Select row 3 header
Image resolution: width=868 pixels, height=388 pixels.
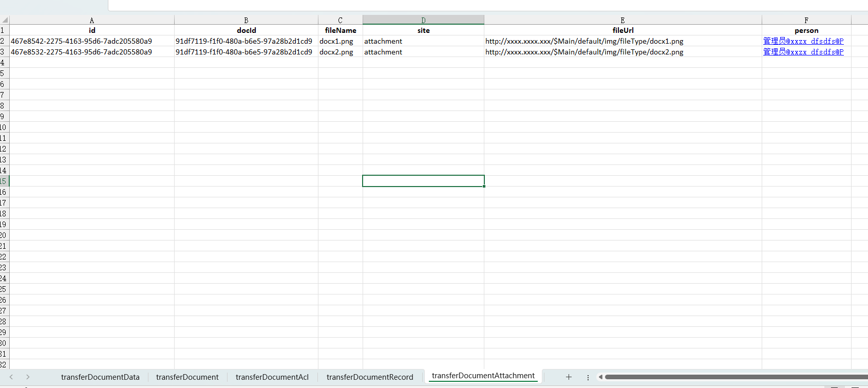5,52
